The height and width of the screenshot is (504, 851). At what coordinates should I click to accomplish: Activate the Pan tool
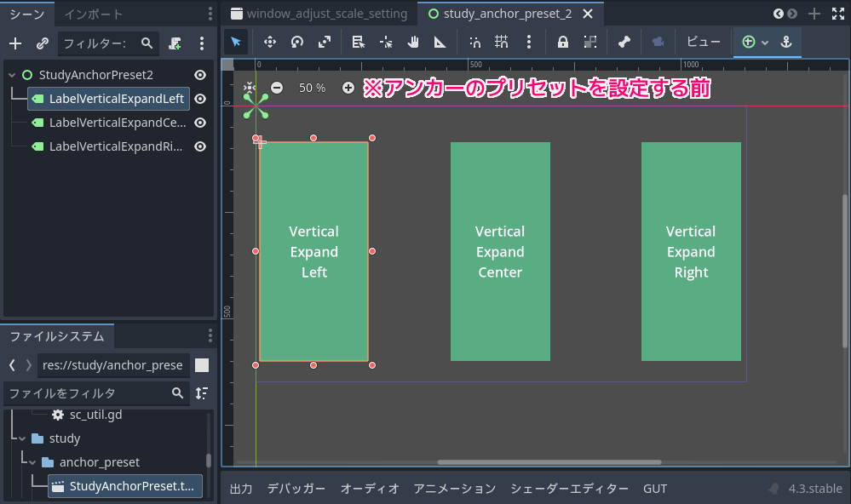[x=413, y=42]
